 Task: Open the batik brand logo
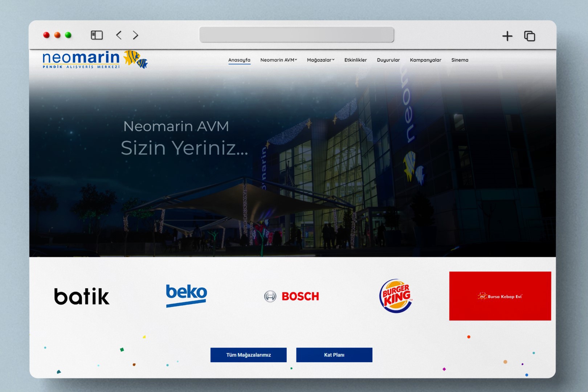[x=82, y=296]
